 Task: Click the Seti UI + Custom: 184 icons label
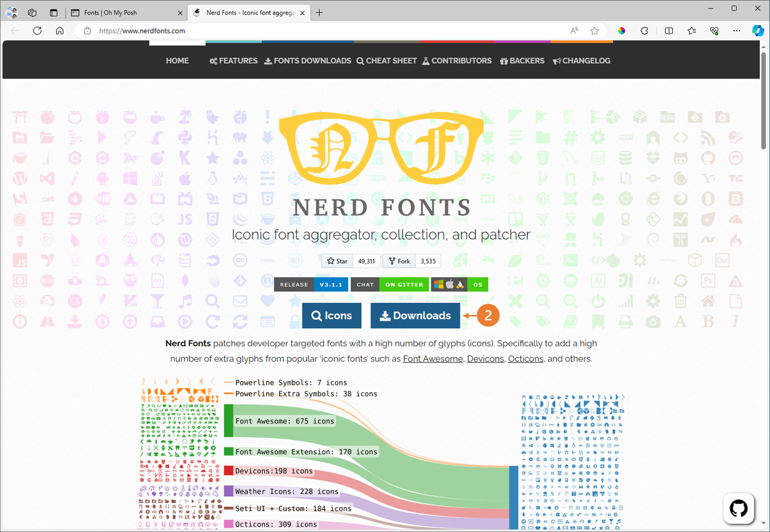point(293,509)
